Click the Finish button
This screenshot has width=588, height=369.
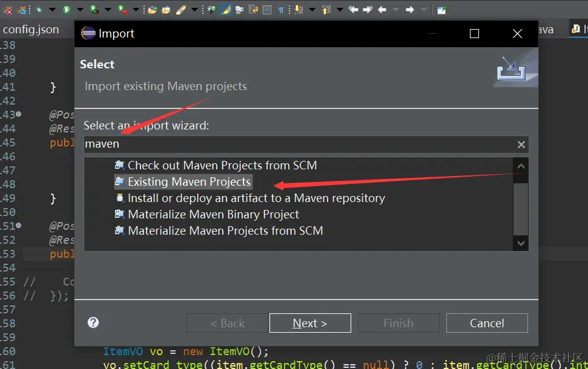(398, 323)
